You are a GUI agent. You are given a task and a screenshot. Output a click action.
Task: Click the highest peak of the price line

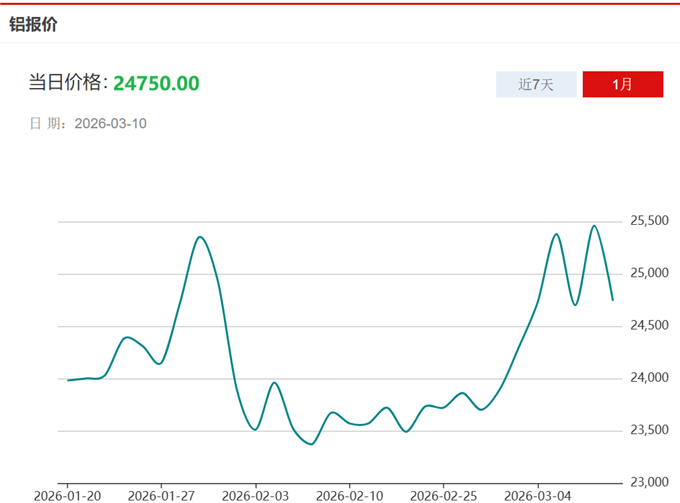594,226
